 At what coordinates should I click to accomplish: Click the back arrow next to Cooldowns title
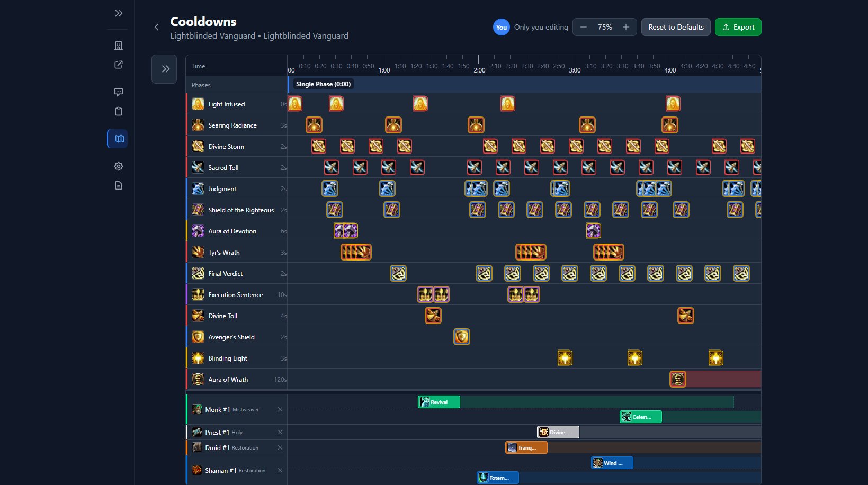[x=156, y=26]
